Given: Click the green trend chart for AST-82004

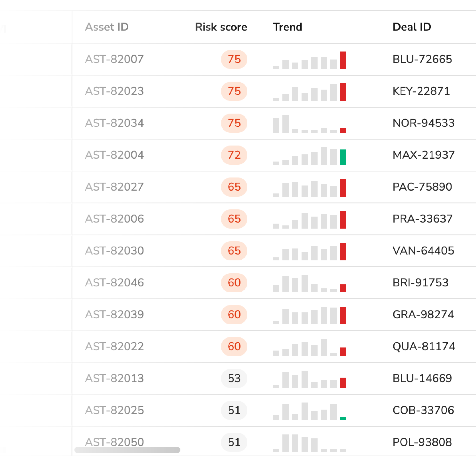Looking at the screenshot, I should point(309,156).
